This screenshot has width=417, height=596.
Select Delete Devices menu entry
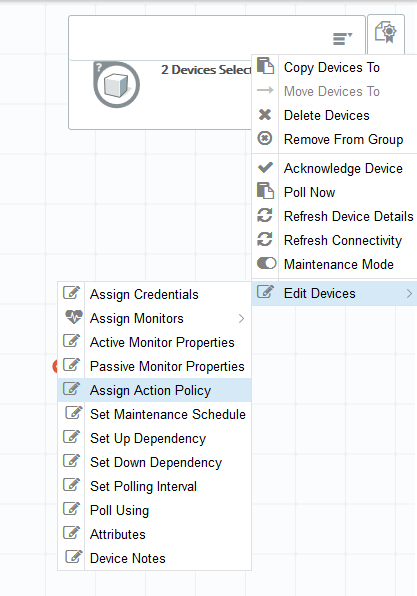[x=334, y=116]
